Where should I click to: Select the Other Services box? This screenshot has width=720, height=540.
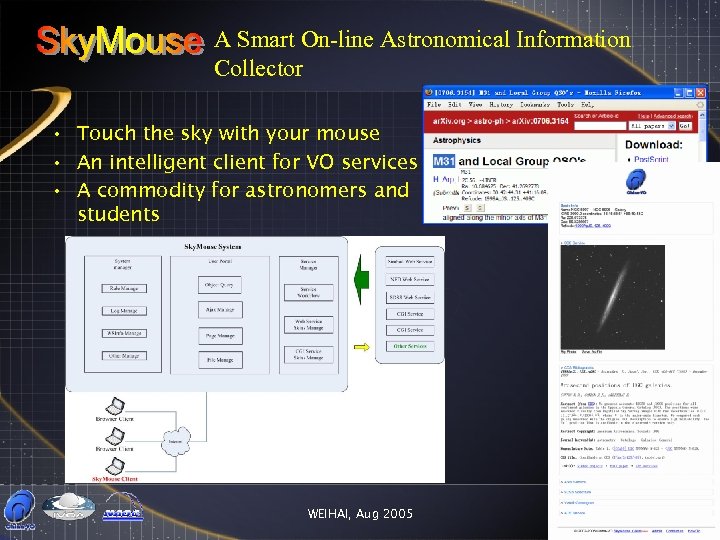410,346
